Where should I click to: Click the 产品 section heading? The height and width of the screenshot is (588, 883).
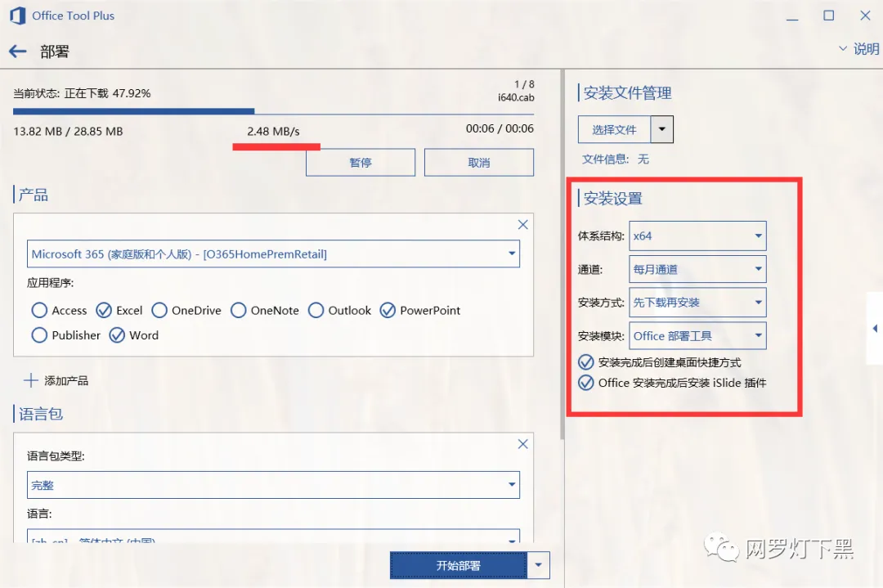point(34,195)
